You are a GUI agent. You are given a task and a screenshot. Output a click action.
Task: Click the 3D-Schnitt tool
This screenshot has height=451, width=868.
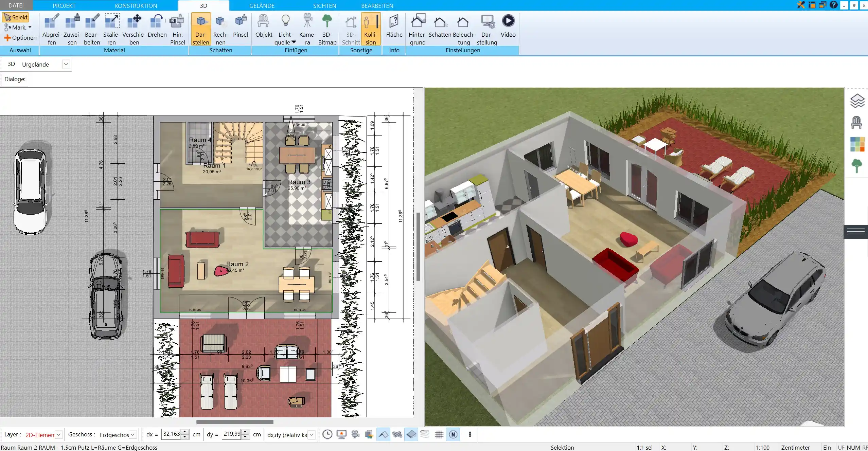point(351,29)
